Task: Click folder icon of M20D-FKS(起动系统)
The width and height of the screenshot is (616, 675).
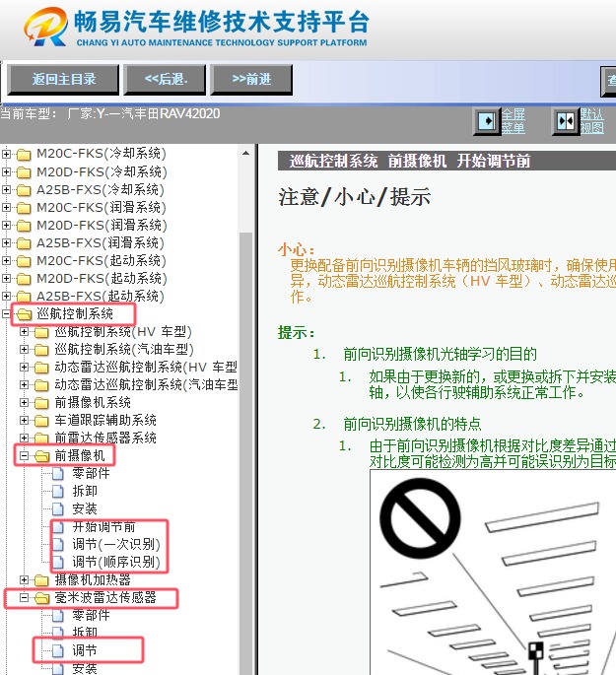Action: [x=24, y=279]
